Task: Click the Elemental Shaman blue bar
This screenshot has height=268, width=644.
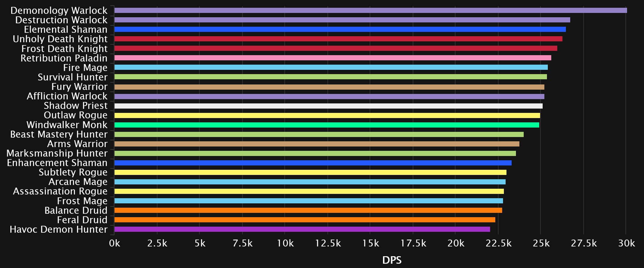Action: (340, 29)
